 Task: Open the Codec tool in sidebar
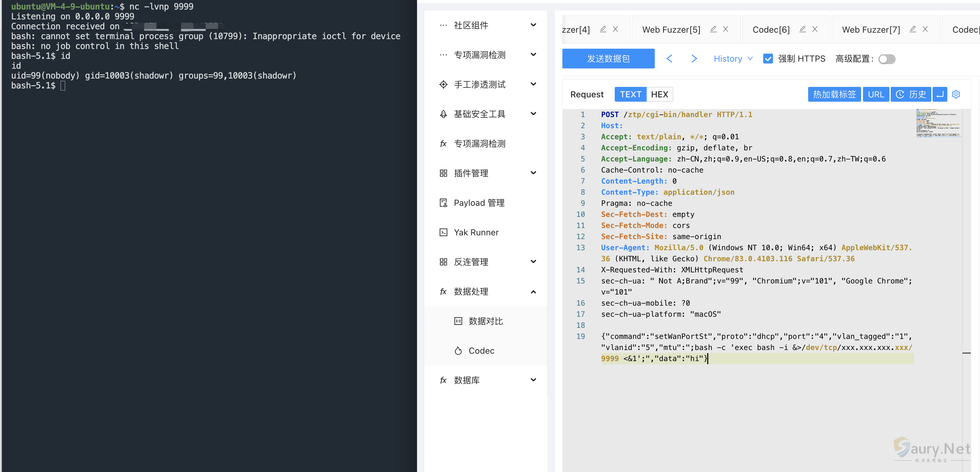click(x=481, y=351)
